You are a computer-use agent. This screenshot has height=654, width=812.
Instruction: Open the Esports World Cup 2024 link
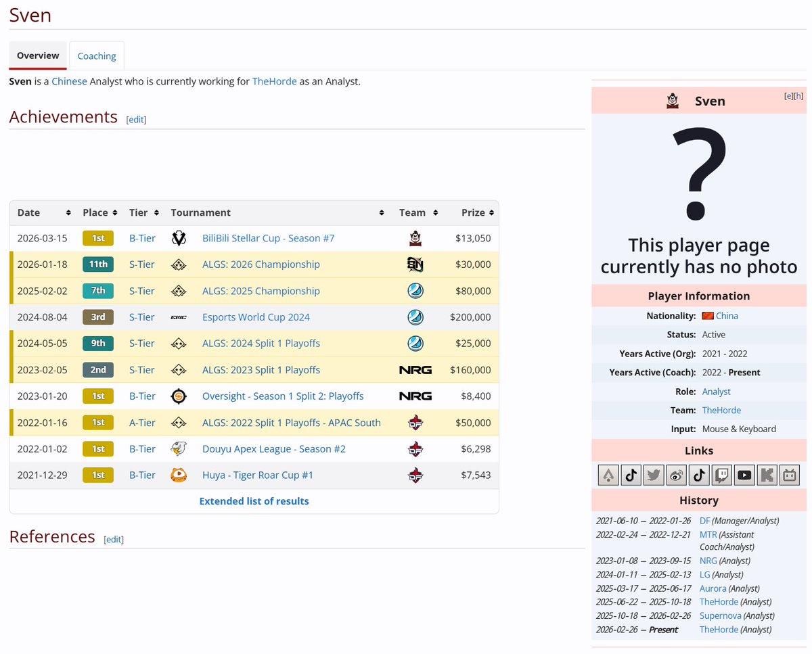[x=256, y=317]
